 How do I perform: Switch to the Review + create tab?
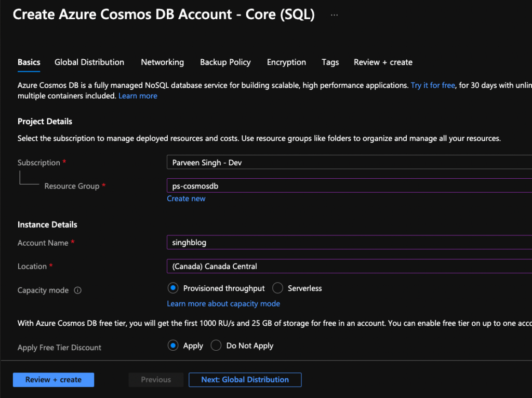tap(383, 62)
